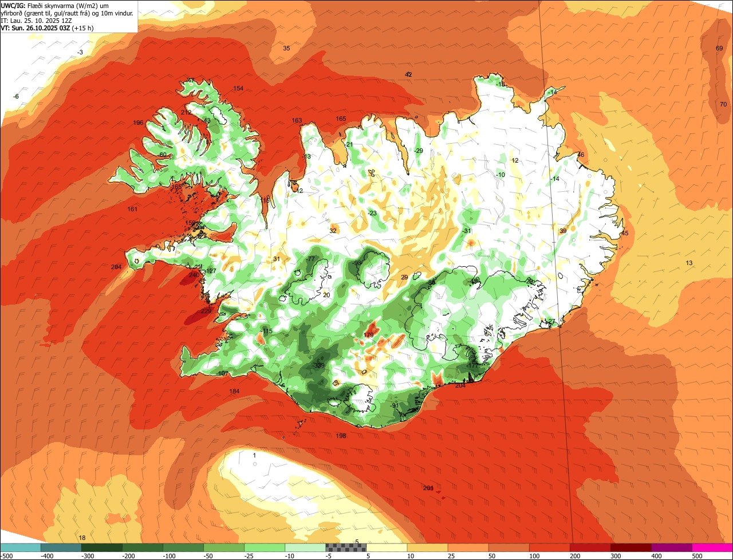Screen dimensions: 733x560
Task: Click the map value '-107'
Action: (222, 373)
